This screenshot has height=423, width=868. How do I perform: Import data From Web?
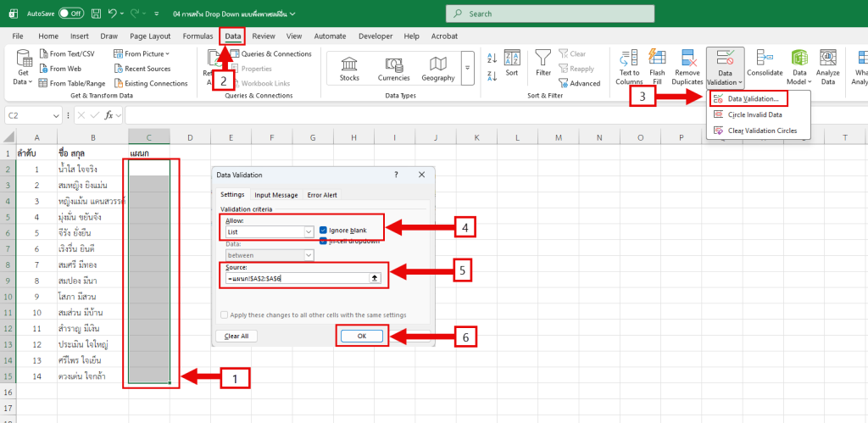(60, 69)
